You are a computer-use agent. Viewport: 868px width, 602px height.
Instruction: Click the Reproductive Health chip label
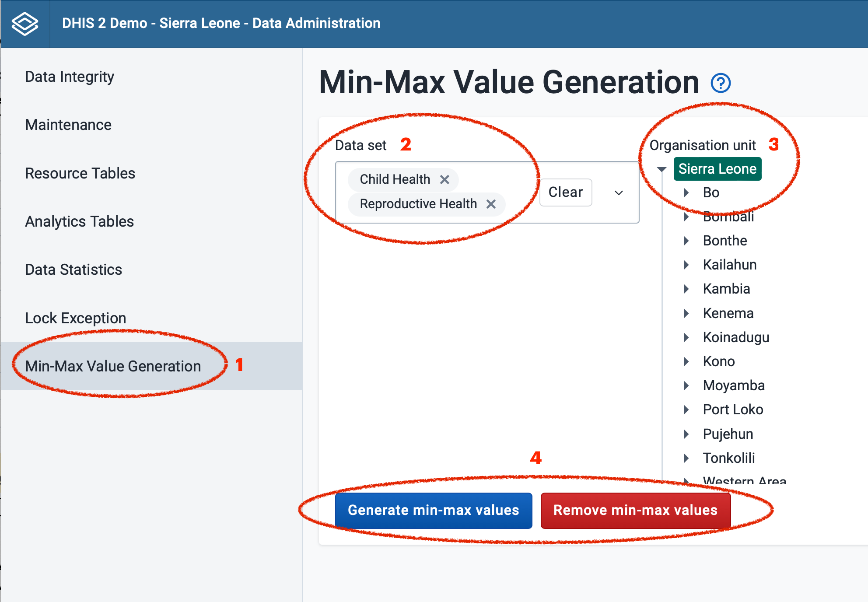[x=418, y=204]
